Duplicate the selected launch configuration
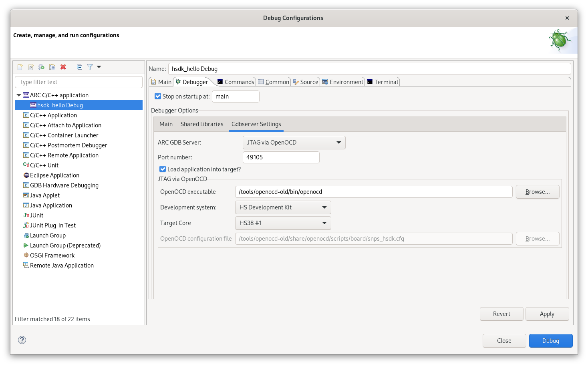This screenshot has width=588, height=366. (52, 67)
